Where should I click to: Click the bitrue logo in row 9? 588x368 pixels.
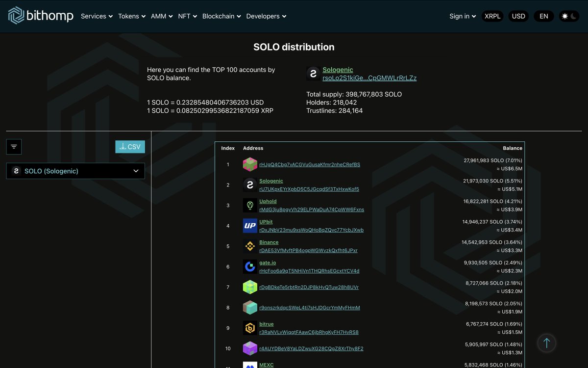tap(250, 328)
